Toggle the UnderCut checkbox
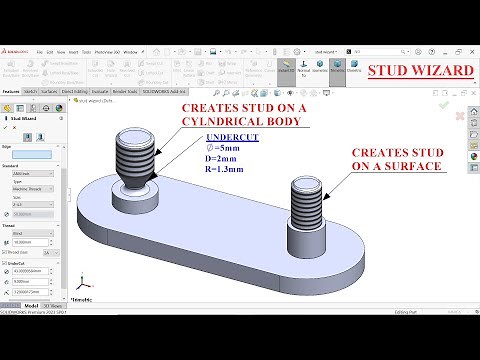 (4, 263)
